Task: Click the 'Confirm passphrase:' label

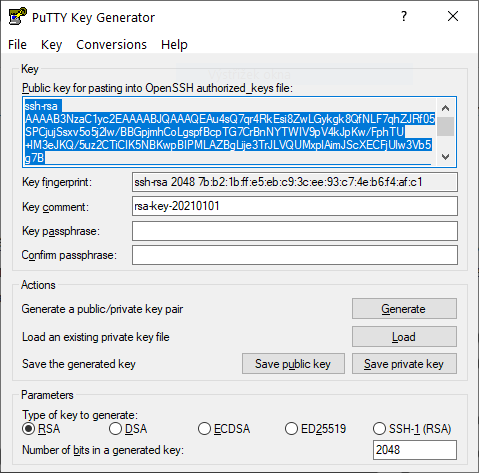Action: click(69, 255)
